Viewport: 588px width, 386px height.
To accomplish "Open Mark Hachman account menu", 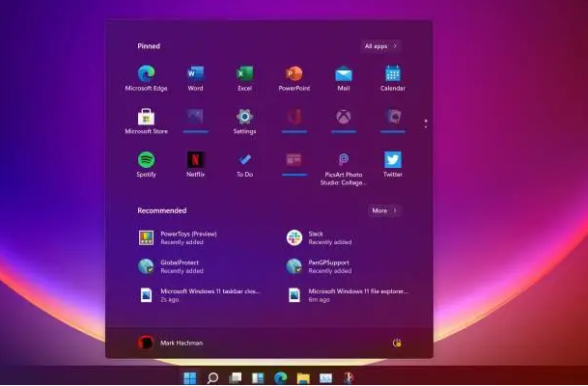I will coord(171,343).
